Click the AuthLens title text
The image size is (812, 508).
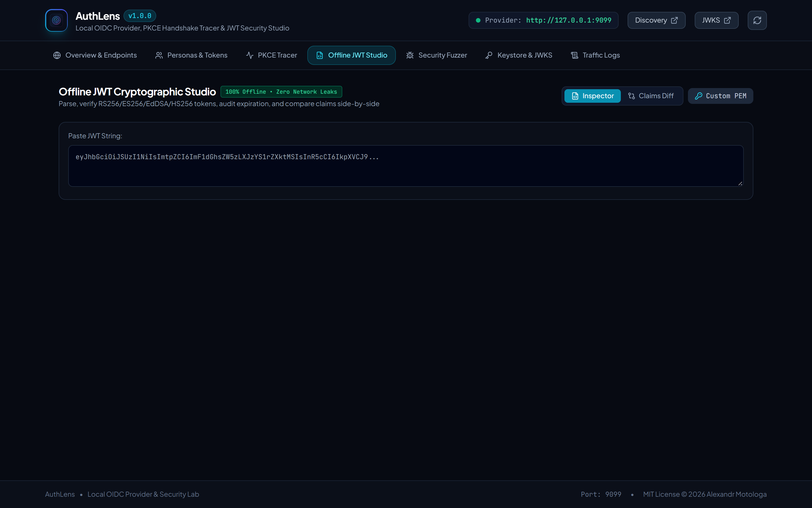97,16
